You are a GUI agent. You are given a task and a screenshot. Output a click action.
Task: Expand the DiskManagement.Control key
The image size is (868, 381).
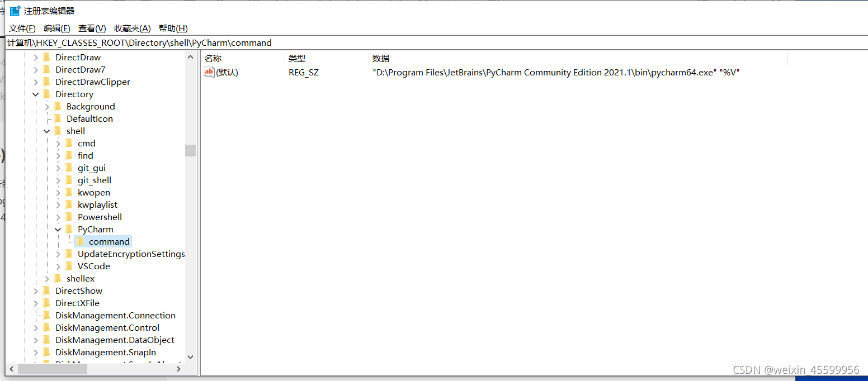pyautogui.click(x=36, y=328)
